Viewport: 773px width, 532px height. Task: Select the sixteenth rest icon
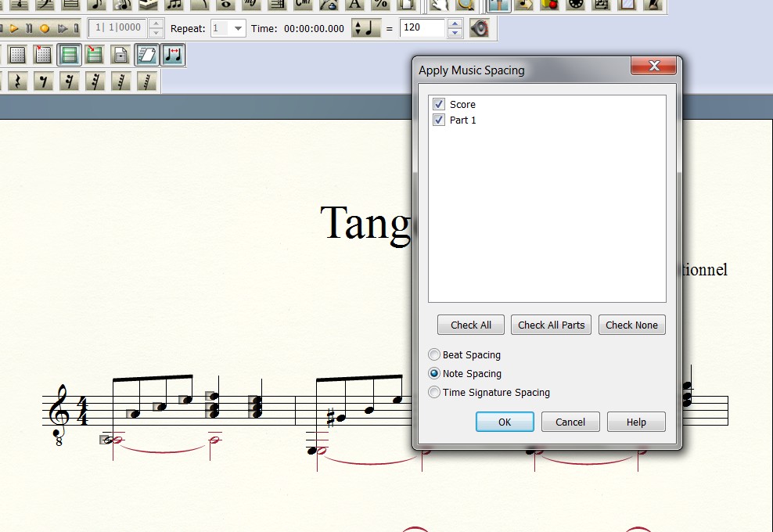(69, 81)
